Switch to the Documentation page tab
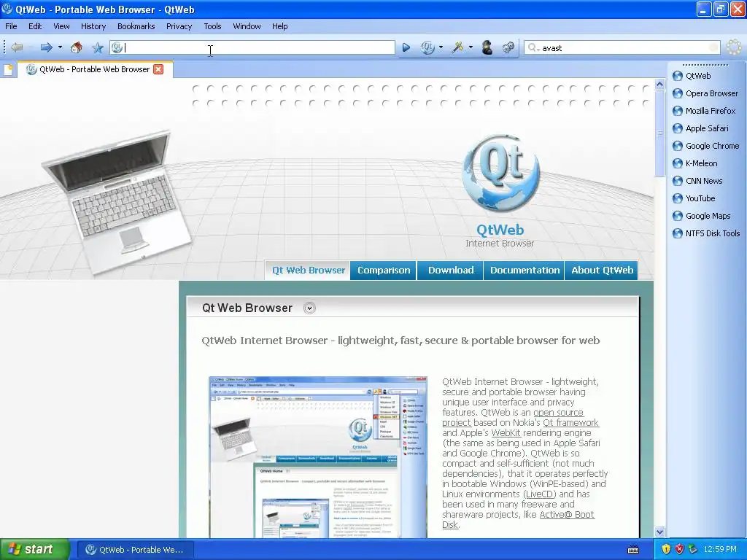The width and height of the screenshot is (747, 560). click(525, 271)
